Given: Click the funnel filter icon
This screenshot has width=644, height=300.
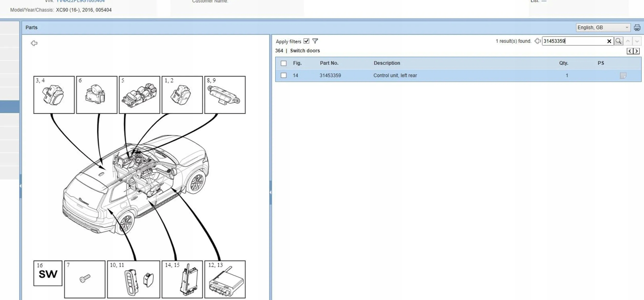Looking at the screenshot, I should point(315,41).
